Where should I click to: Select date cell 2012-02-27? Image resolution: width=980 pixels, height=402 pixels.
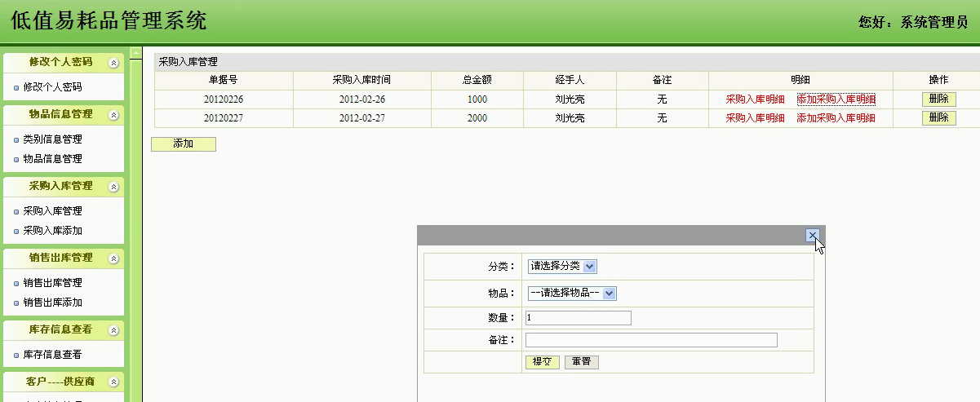361,118
